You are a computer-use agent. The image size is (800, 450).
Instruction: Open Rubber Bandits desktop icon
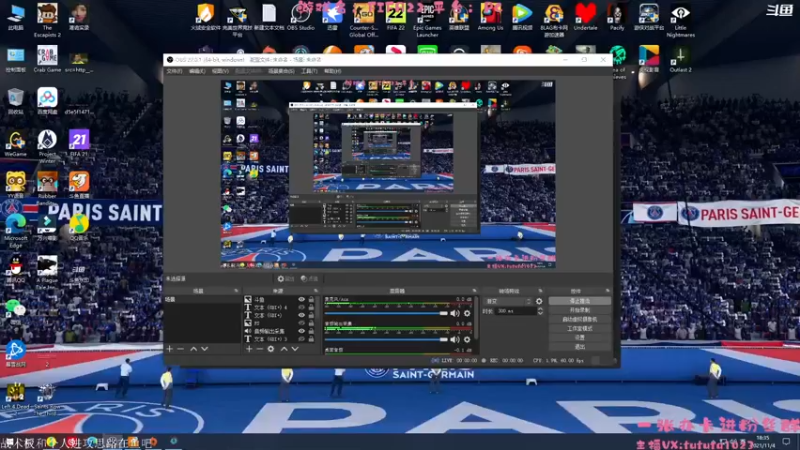click(47, 188)
